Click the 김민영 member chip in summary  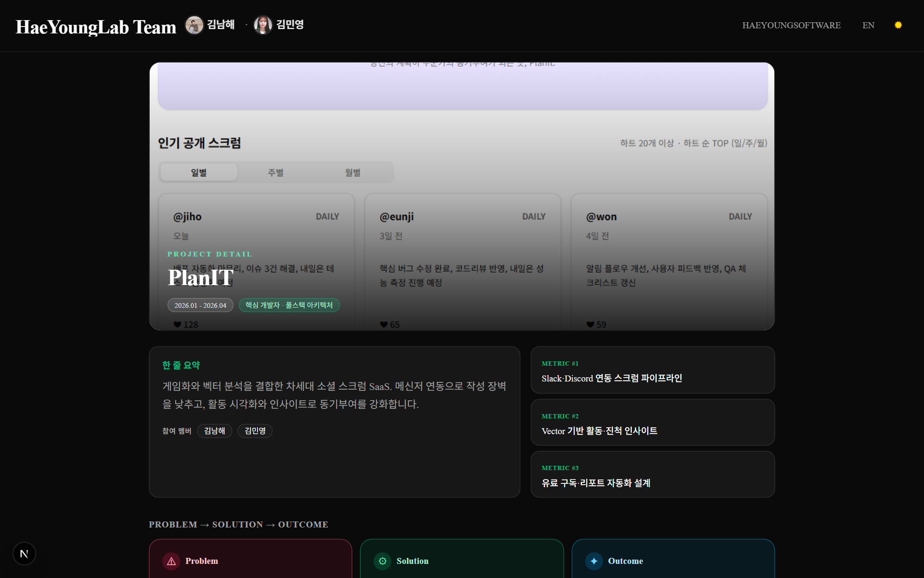click(x=255, y=431)
